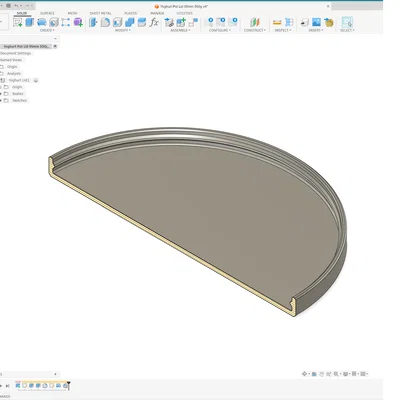The height and width of the screenshot is (400, 400).
Task: Open the INSPECT dropdown menu
Action: (x=283, y=30)
